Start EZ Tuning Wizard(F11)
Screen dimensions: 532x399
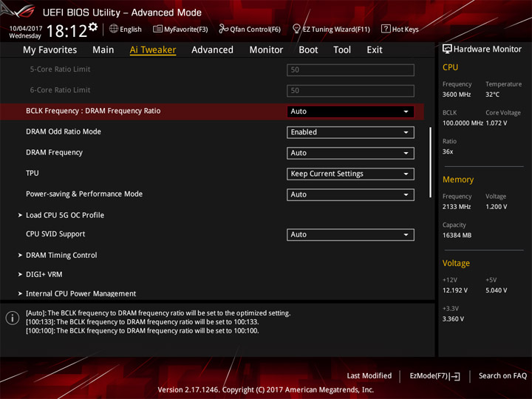[336, 29]
